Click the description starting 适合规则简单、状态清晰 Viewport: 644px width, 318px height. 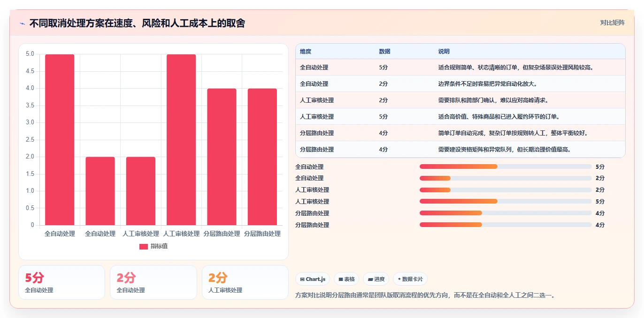tap(516, 68)
